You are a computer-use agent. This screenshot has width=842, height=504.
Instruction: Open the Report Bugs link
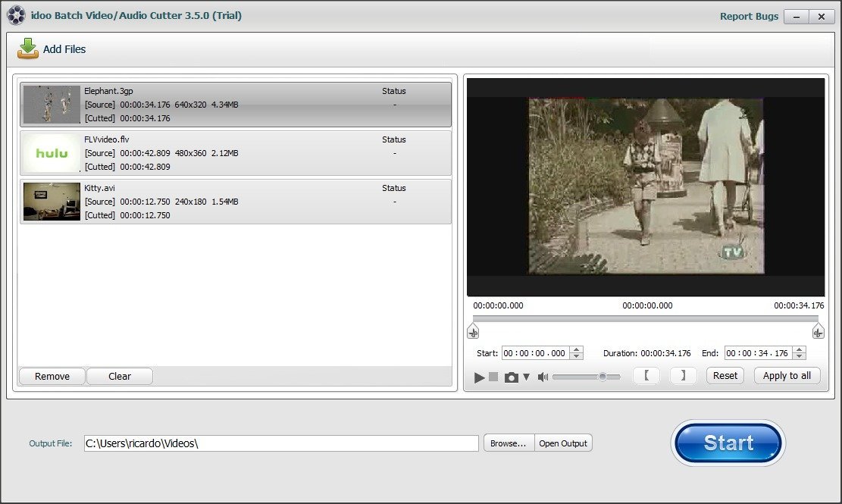[749, 16]
